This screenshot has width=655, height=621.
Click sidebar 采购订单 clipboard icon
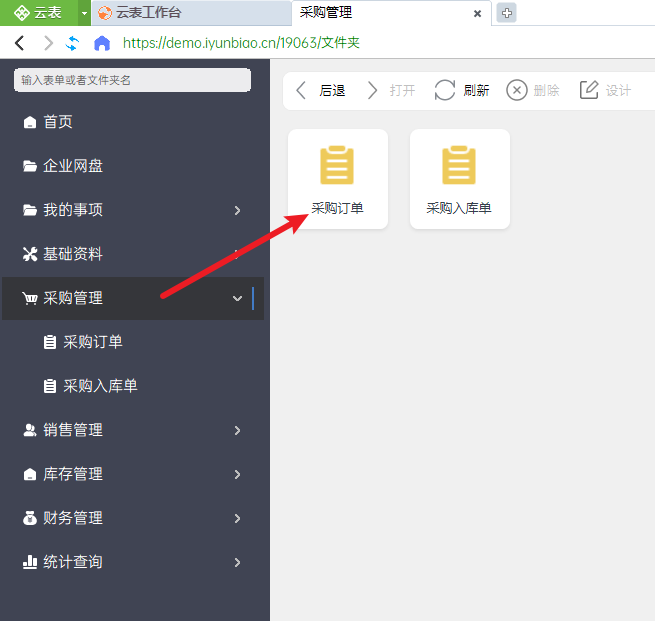coord(50,342)
